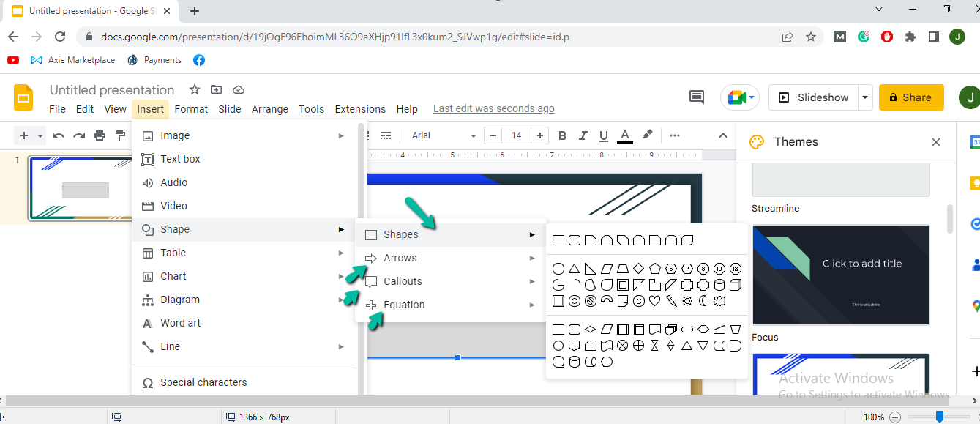Toggle bold formatting
Image resolution: width=980 pixels, height=424 pixels.
tap(561, 135)
